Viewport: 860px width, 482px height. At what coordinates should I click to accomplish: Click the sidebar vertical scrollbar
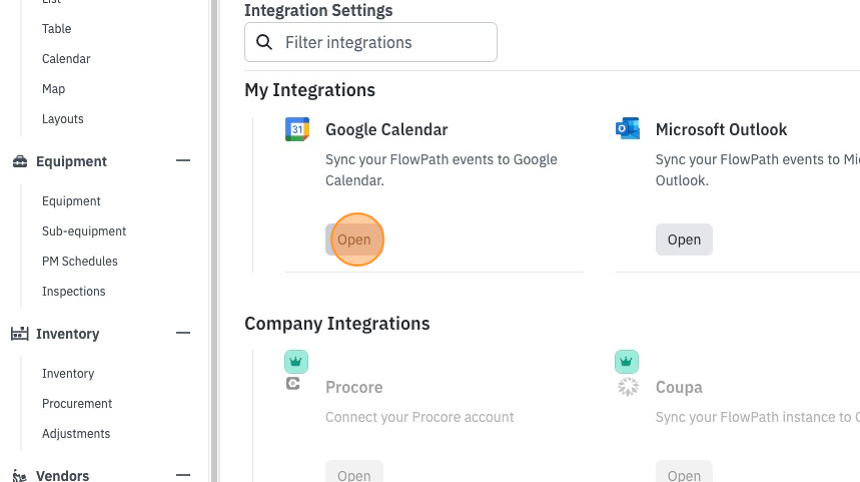coord(214,241)
